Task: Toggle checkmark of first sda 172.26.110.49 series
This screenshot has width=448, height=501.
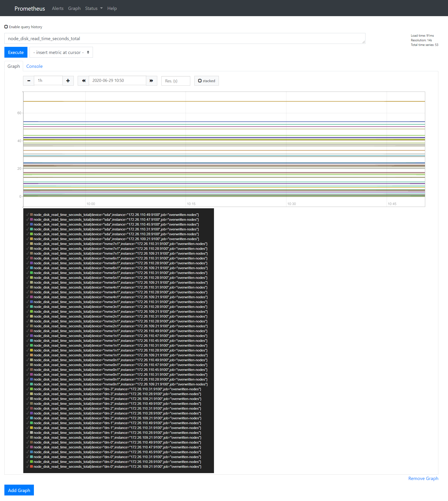Action: [28, 215]
